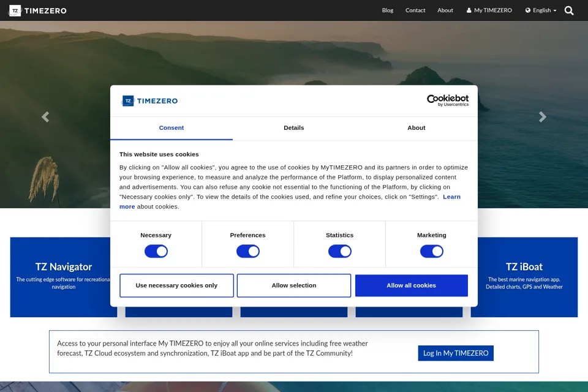Click Log In My TIMEZERO button
588x392 pixels.
[x=456, y=353]
